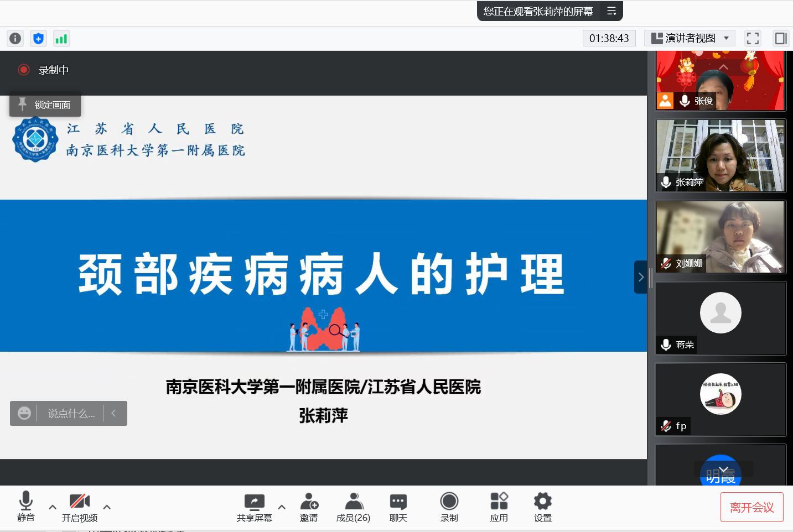
Task: Toggle the side panel layout icon
Action: tap(780, 38)
